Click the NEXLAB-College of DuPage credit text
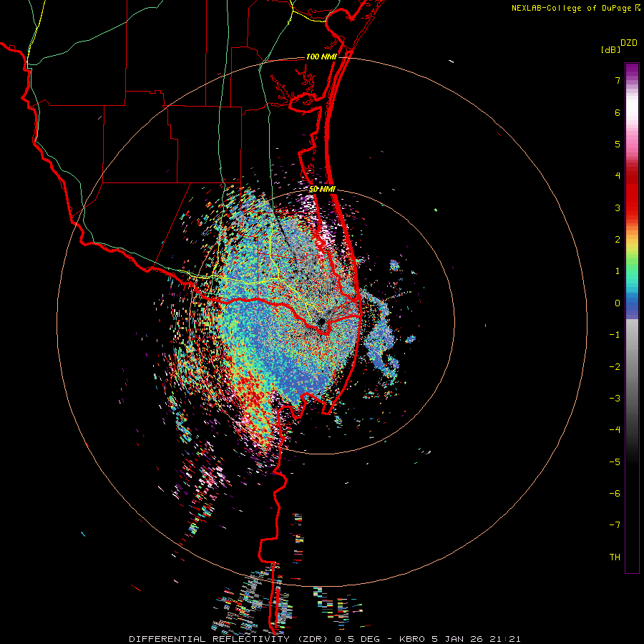This screenshot has width=644, height=644. pos(571,8)
